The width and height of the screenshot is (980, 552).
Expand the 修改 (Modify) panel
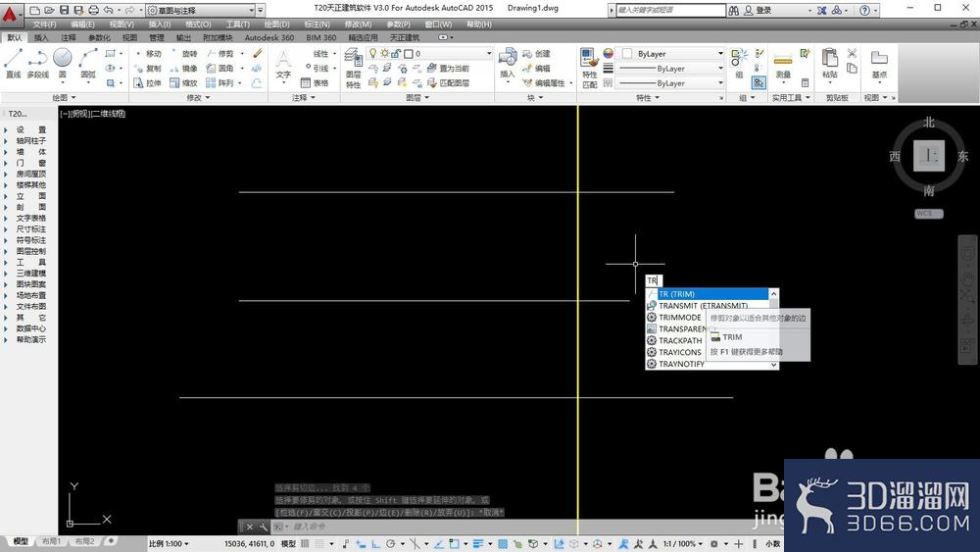click(198, 97)
